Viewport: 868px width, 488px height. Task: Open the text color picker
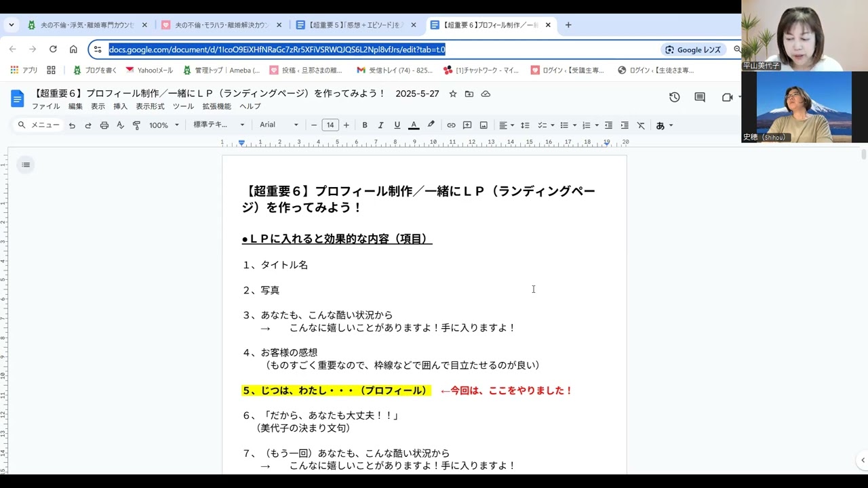coord(414,125)
